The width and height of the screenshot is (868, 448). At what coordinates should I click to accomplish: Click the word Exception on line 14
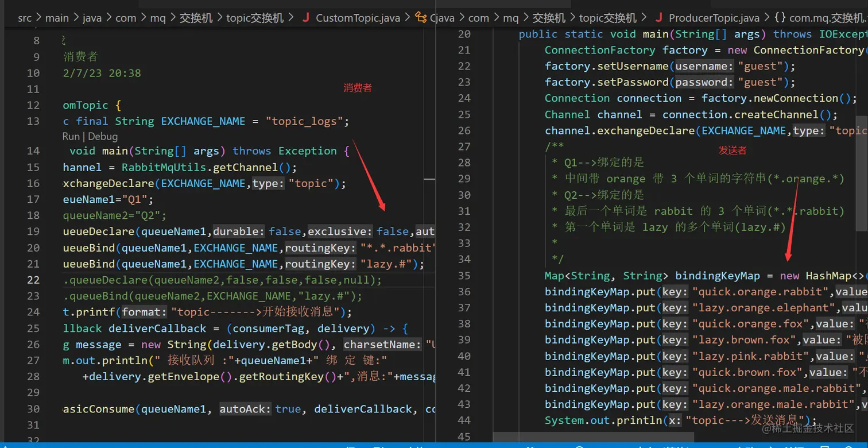308,151
